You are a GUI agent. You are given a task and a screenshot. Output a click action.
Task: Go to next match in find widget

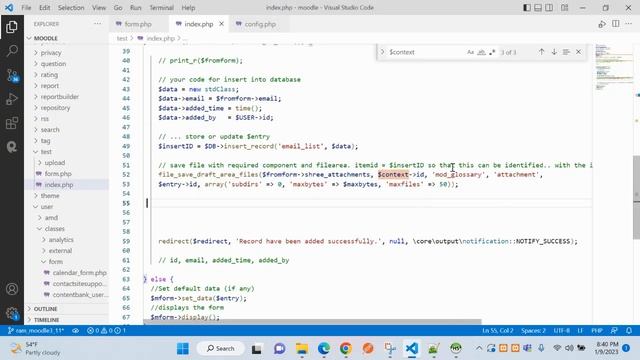click(554, 52)
